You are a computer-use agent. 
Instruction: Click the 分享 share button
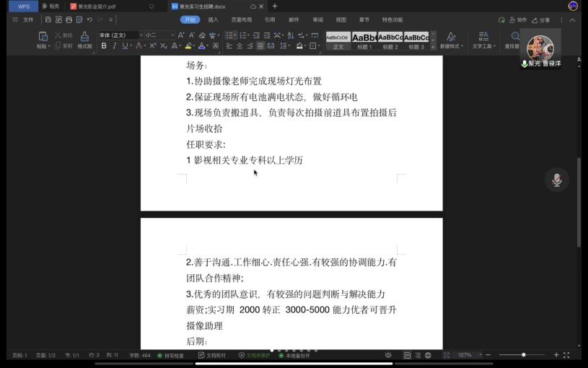[540, 19]
